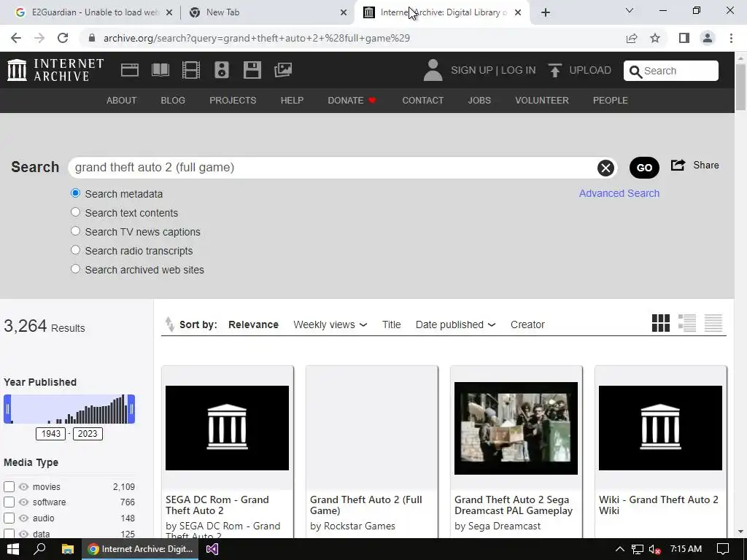Open Advanced Search link
This screenshot has height=560, width=747.
pos(619,193)
